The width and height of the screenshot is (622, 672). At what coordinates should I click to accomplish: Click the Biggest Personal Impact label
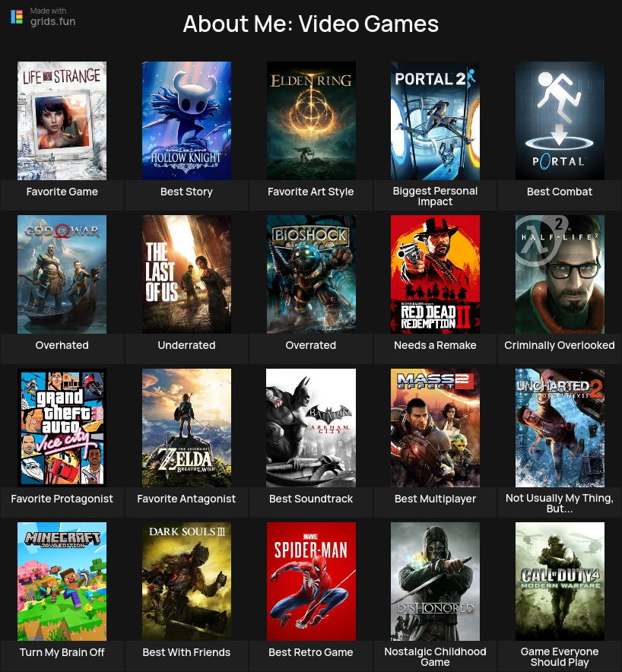point(435,196)
